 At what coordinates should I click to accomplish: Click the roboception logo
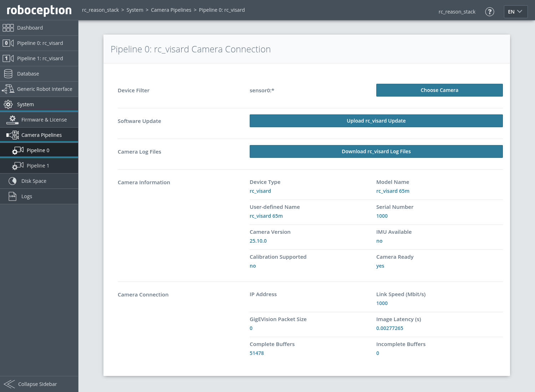39,10
